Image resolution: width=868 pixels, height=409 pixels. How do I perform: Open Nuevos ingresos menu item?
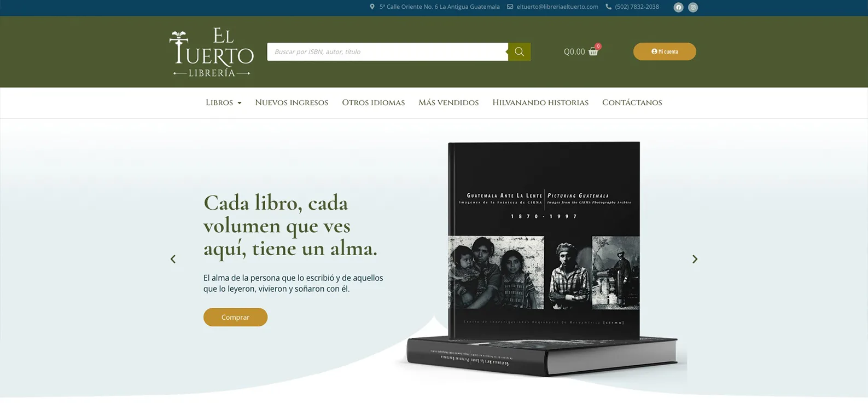pyautogui.click(x=292, y=102)
